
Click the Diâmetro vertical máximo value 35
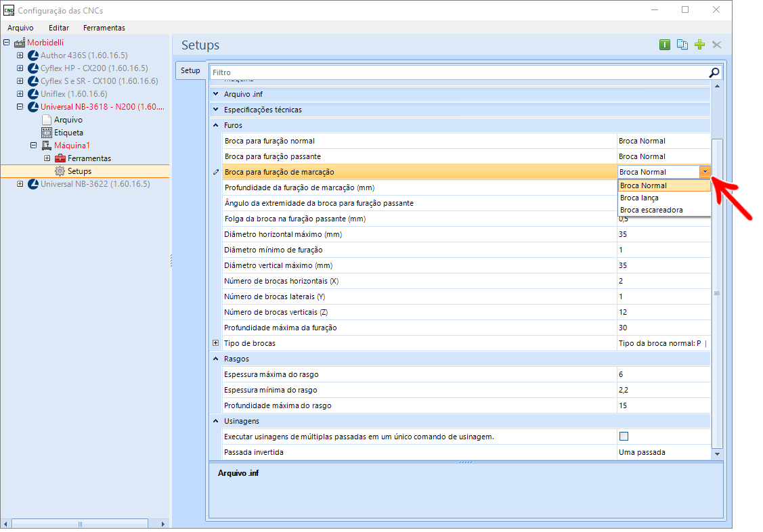(663, 265)
